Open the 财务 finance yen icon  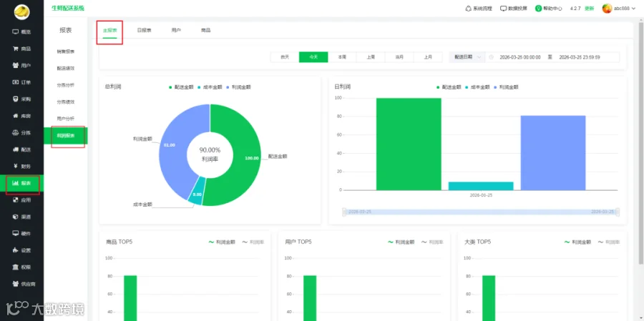pyautogui.click(x=16, y=167)
